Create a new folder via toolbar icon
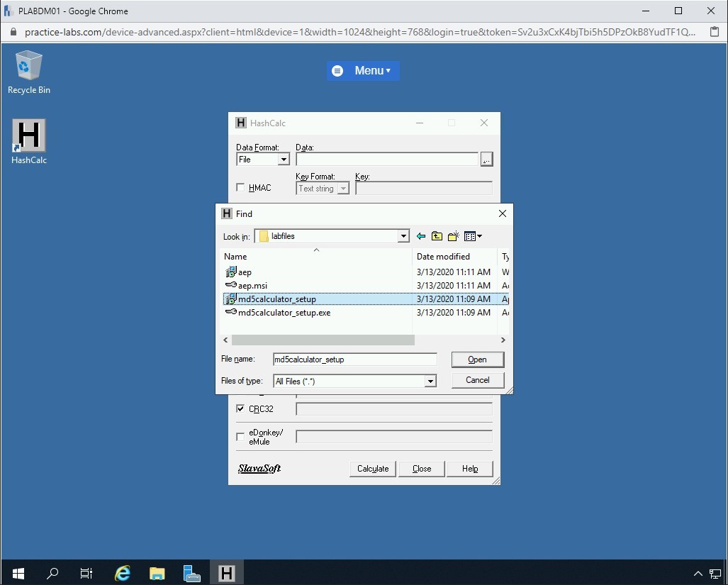Screen dimensions: 728x585 pyautogui.click(x=453, y=236)
